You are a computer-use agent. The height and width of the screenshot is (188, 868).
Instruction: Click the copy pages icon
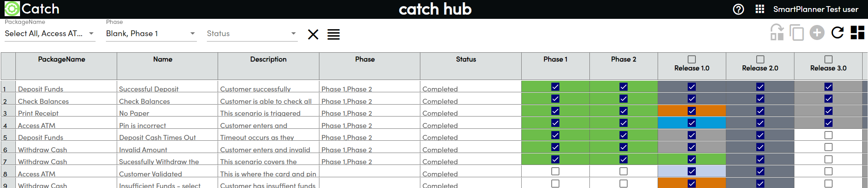tap(796, 33)
